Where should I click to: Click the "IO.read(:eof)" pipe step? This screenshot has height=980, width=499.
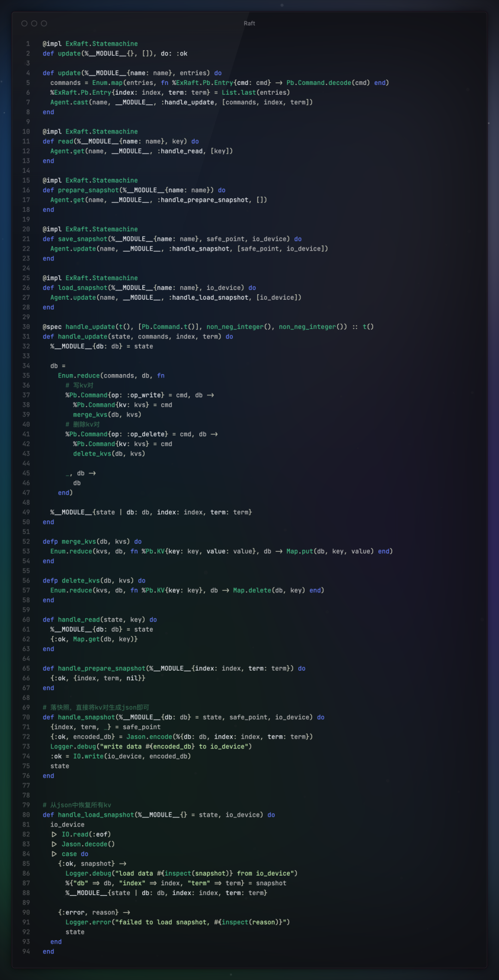[86, 835]
